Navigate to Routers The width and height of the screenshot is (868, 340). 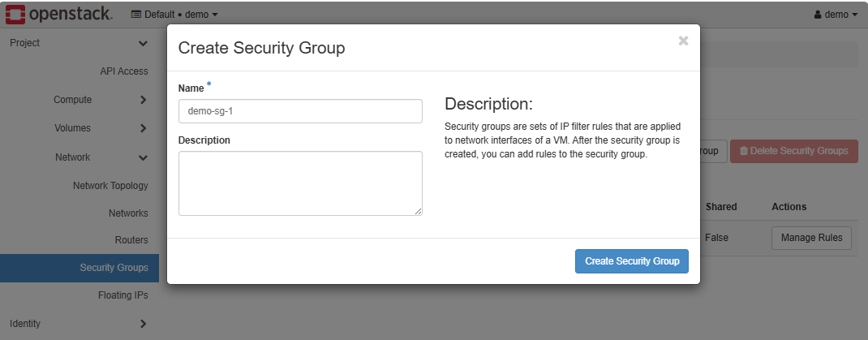click(x=131, y=240)
